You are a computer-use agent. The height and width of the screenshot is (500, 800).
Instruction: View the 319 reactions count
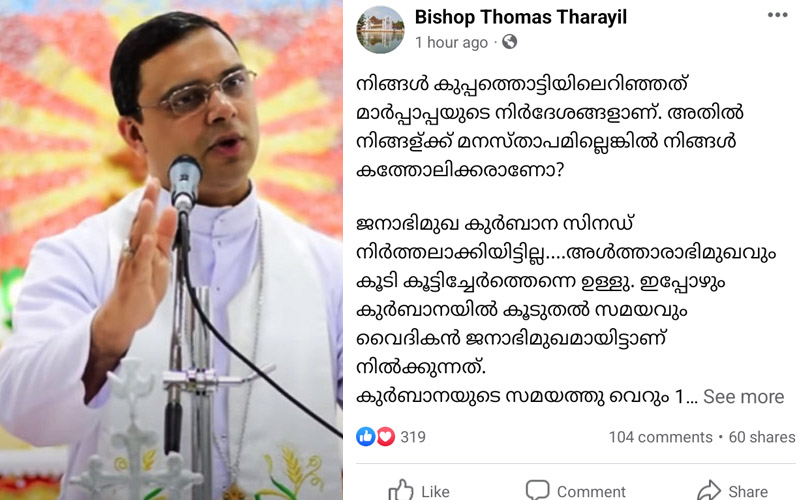(x=413, y=437)
